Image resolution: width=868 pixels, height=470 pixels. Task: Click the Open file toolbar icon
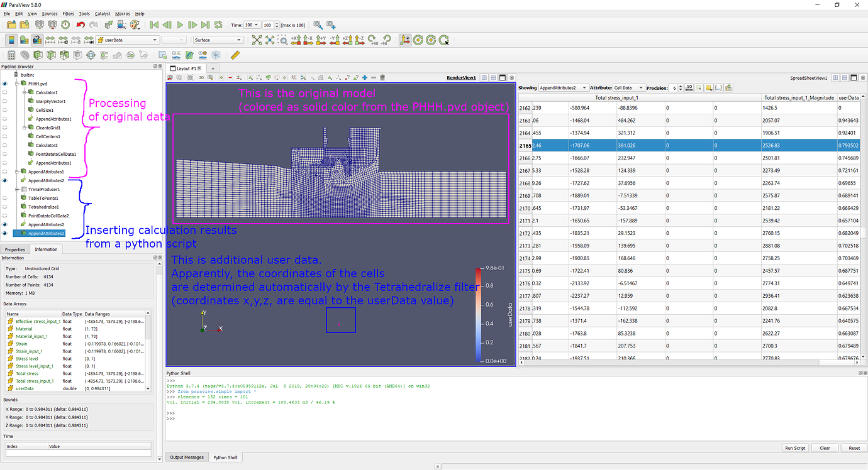[11, 25]
